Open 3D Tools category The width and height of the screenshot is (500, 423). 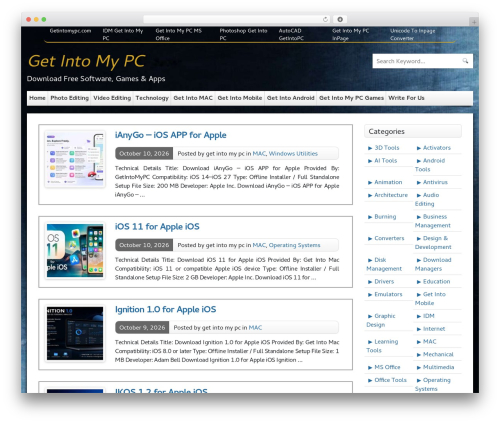pyautogui.click(x=387, y=148)
